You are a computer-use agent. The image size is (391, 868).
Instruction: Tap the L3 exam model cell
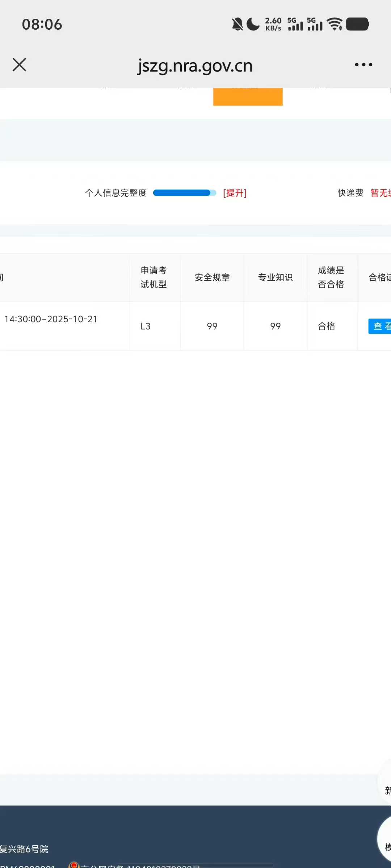[146, 326]
